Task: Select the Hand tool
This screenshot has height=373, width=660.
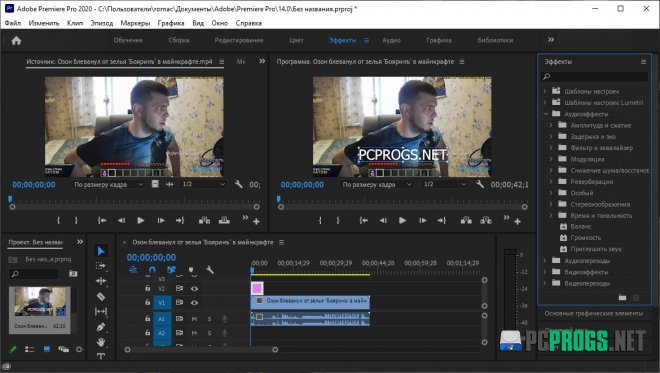Action: point(101,342)
